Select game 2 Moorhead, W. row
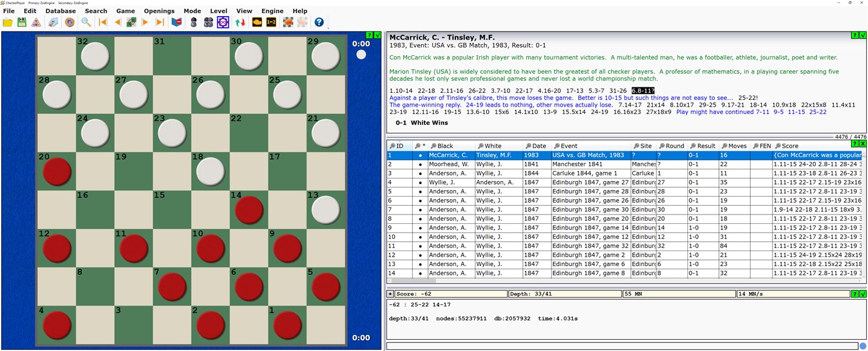The height and width of the screenshot is (351, 868). (x=625, y=164)
